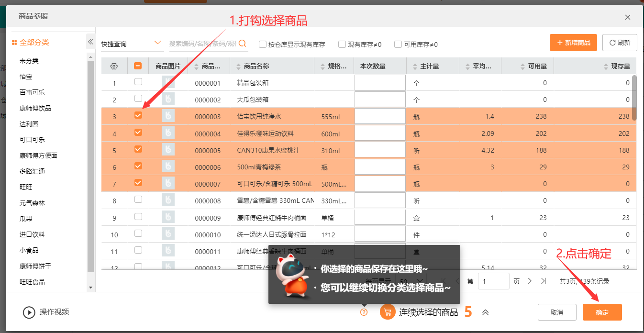644x333 pixels.
Task: Click the search magnifier icon
Action: (243, 44)
